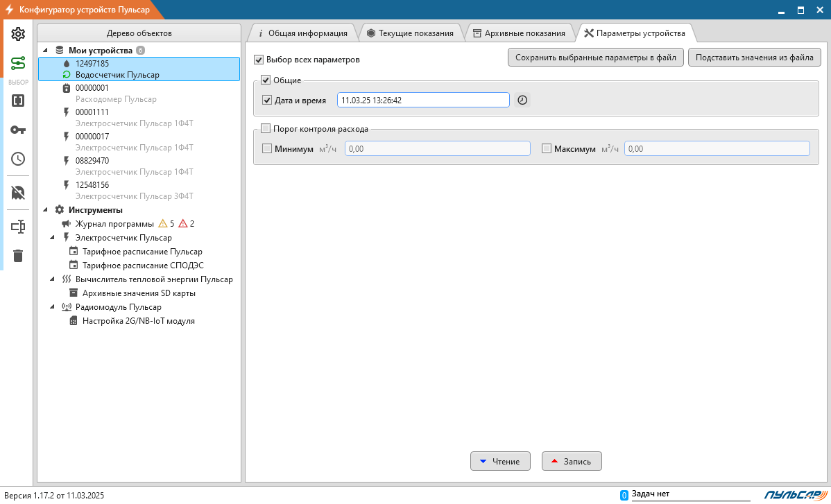Screen dimensions: 831x504
Task: Click the lightning icon of Электросчетчик Пульсар tool
Action: coord(67,238)
